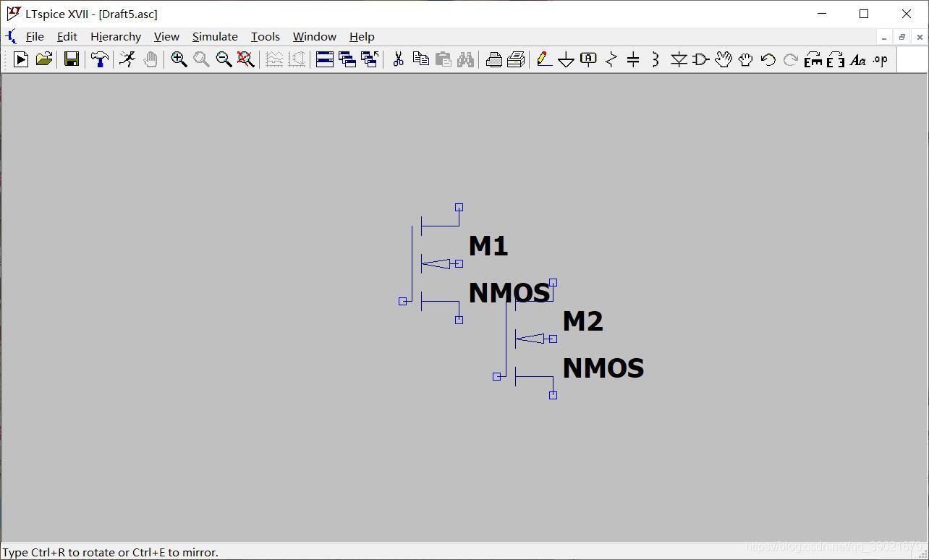Viewport: 929px width, 560px height.
Task: Zoom in on the schematic
Action: 179,59
